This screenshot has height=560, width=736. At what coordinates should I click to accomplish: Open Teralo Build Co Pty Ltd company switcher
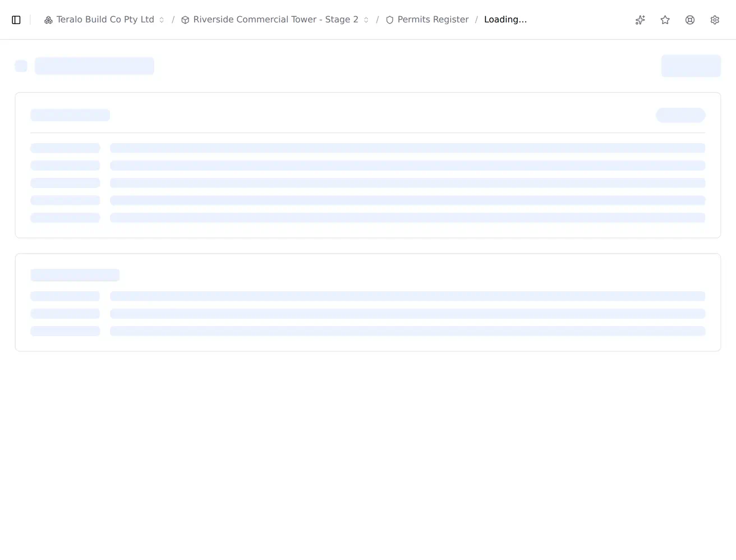click(104, 20)
